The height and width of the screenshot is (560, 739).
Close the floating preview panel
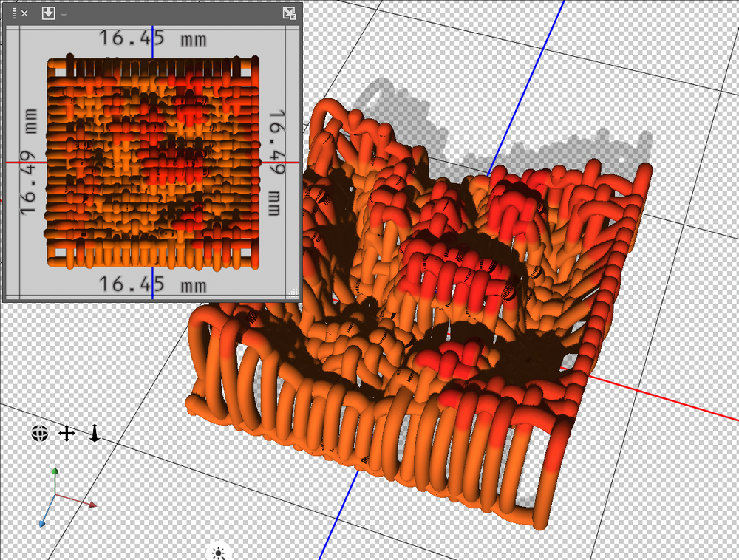tap(24, 13)
